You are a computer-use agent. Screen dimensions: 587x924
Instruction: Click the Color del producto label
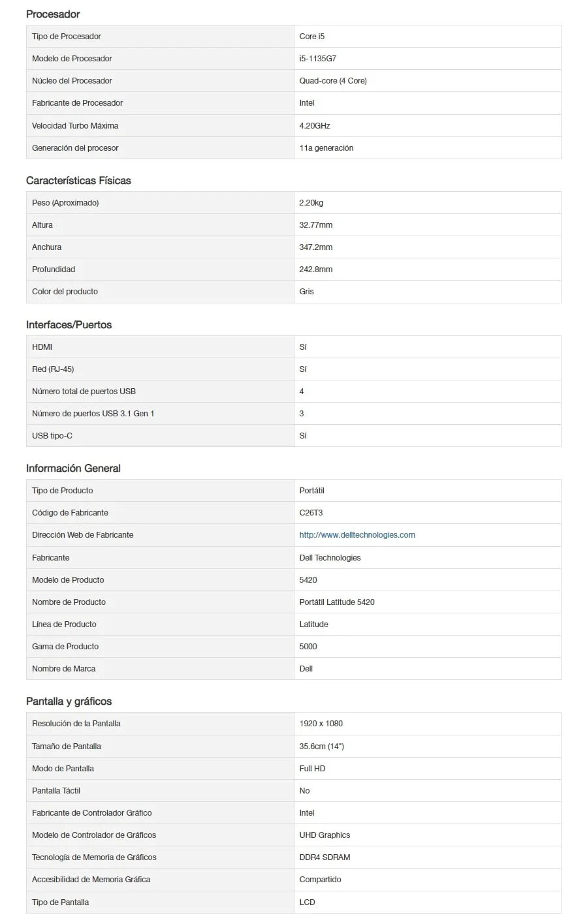click(65, 292)
